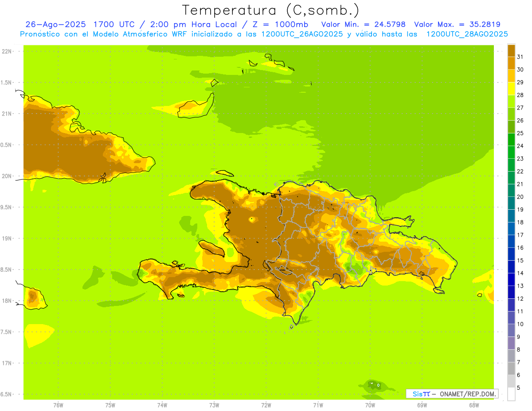Click the 74W longitude label
Image resolution: width=532 pixels, height=411 pixels.
(162, 405)
